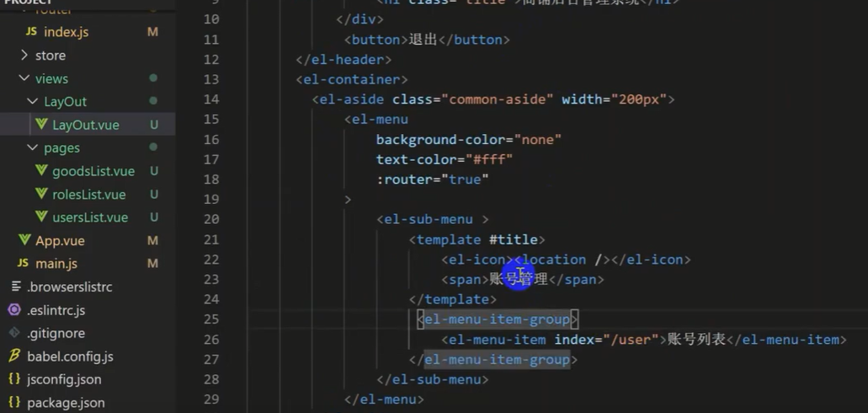Click the modified dot beside views folder
868x413 pixels.
click(153, 78)
